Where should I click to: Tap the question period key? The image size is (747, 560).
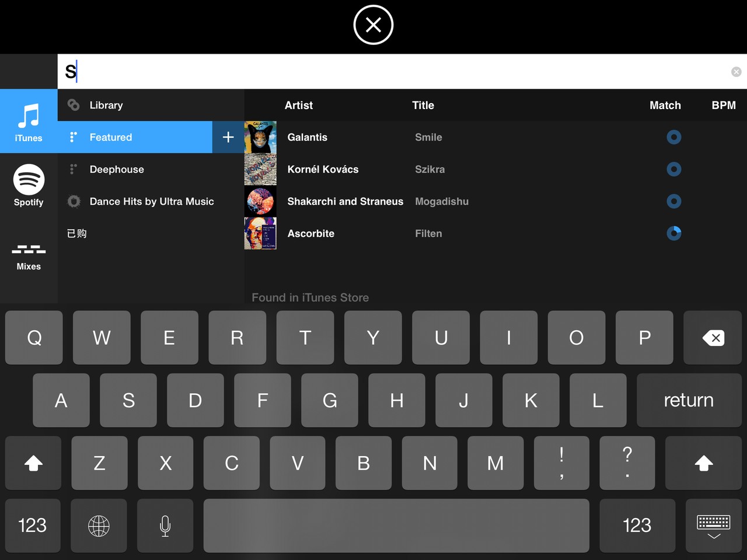point(627,463)
